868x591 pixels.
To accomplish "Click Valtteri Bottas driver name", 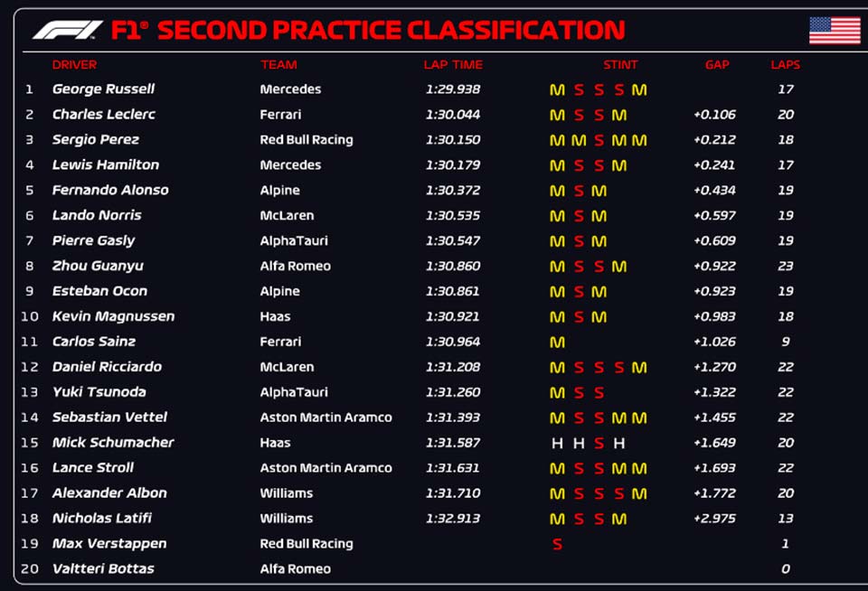I will (103, 569).
